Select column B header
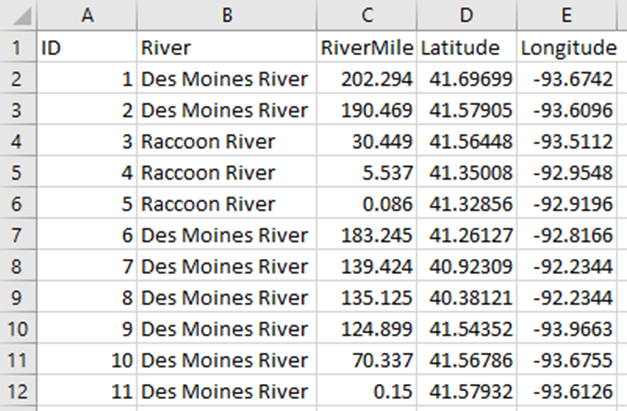 (x=227, y=15)
